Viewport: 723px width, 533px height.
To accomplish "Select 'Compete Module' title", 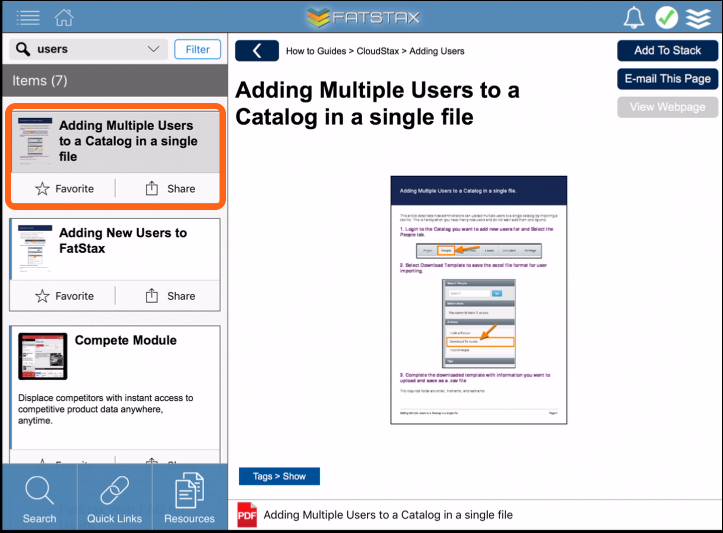I will click(x=125, y=340).
